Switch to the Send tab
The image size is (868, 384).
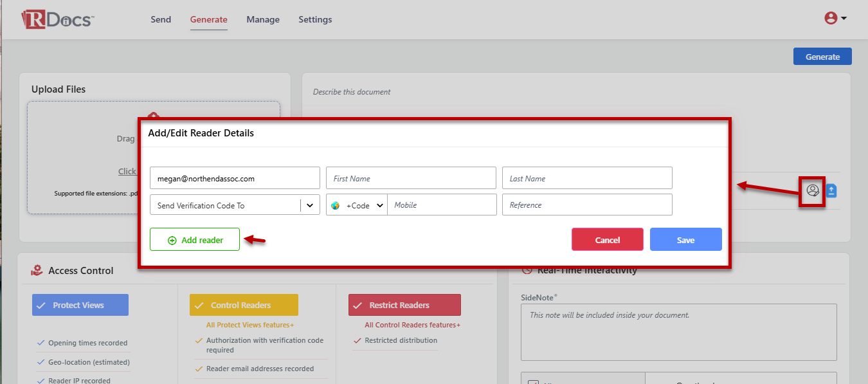[x=161, y=19]
